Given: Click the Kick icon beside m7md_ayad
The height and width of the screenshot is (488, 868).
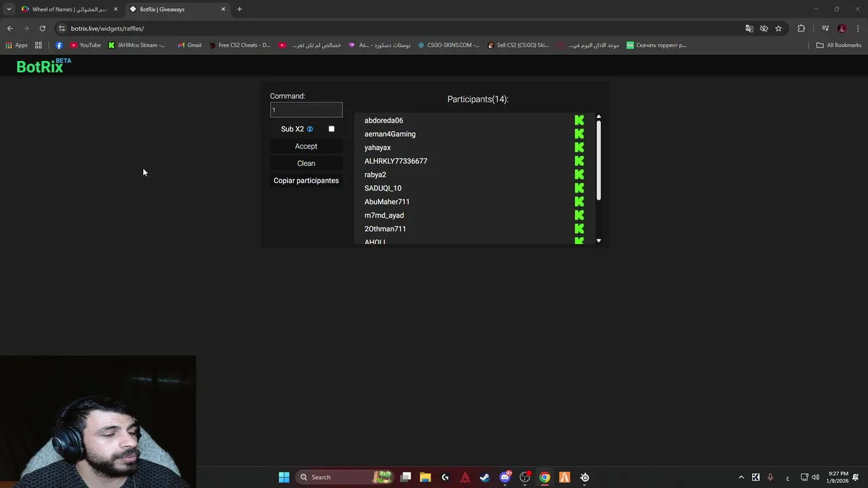Looking at the screenshot, I should [x=579, y=215].
